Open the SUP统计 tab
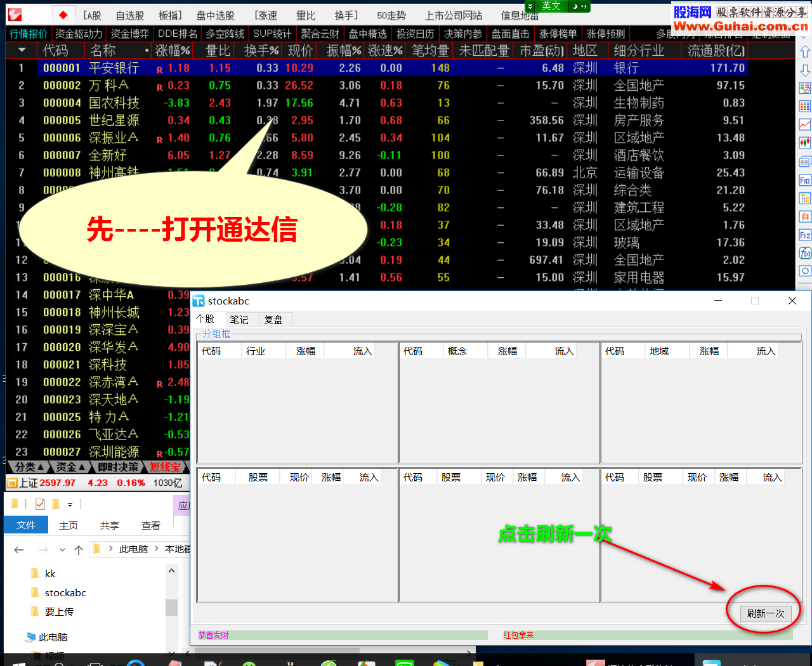The height and width of the screenshot is (666, 812). click(272, 34)
